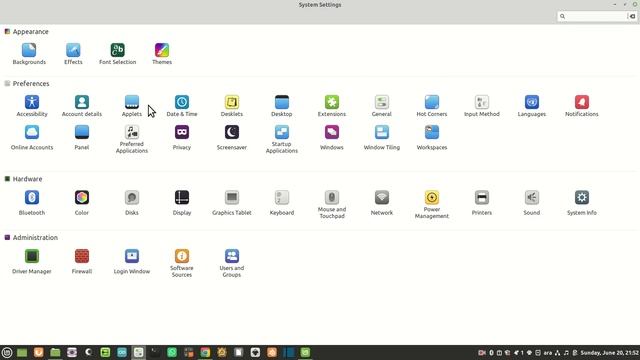
Task: Open Color settings
Action: [x=82, y=202]
